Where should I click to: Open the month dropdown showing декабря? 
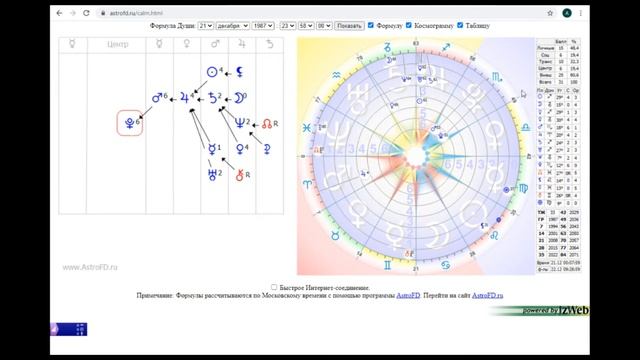click(233, 26)
